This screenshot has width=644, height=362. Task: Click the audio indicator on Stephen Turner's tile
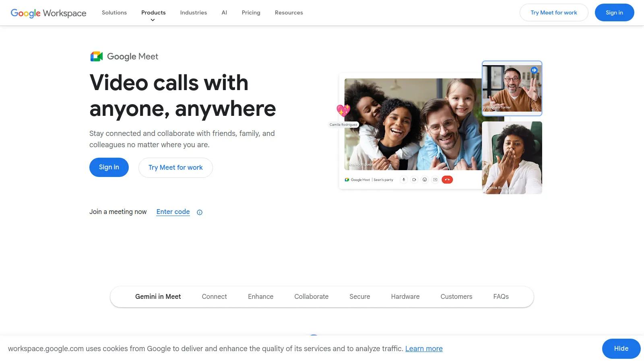tap(534, 70)
